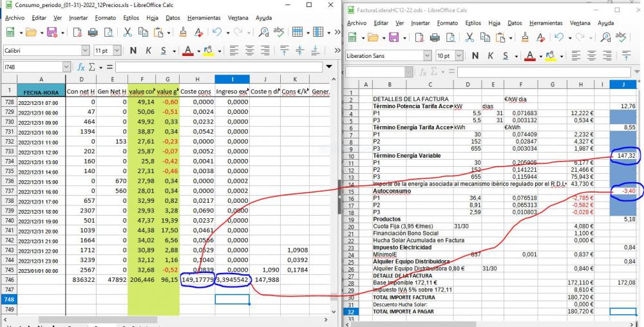
Task: Toggle Bold (N) in the Consumo window
Action: (x=133, y=50)
